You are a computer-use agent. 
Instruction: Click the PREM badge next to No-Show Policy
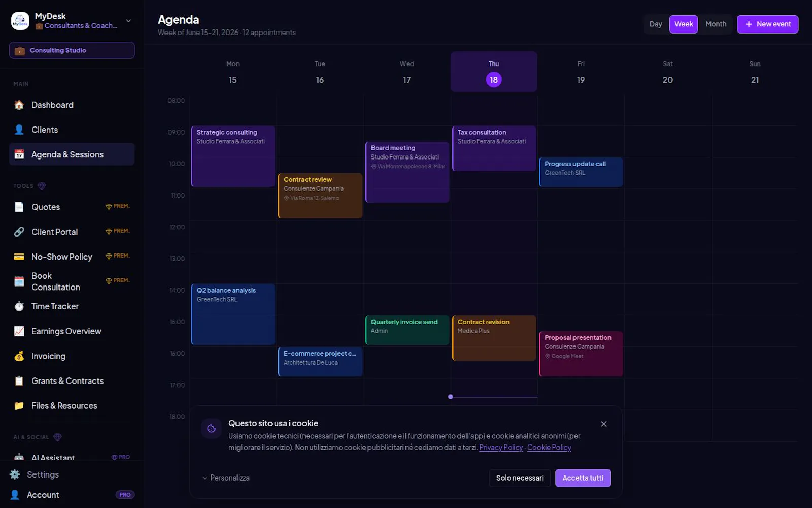click(117, 256)
